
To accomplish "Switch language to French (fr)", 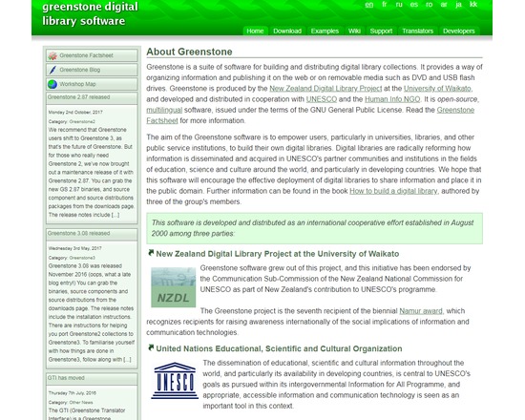I will (x=384, y=5).
